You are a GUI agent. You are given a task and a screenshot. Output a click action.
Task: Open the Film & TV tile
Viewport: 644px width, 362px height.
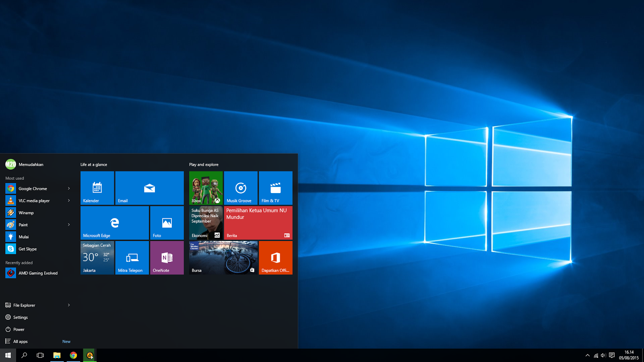point(276,188)
